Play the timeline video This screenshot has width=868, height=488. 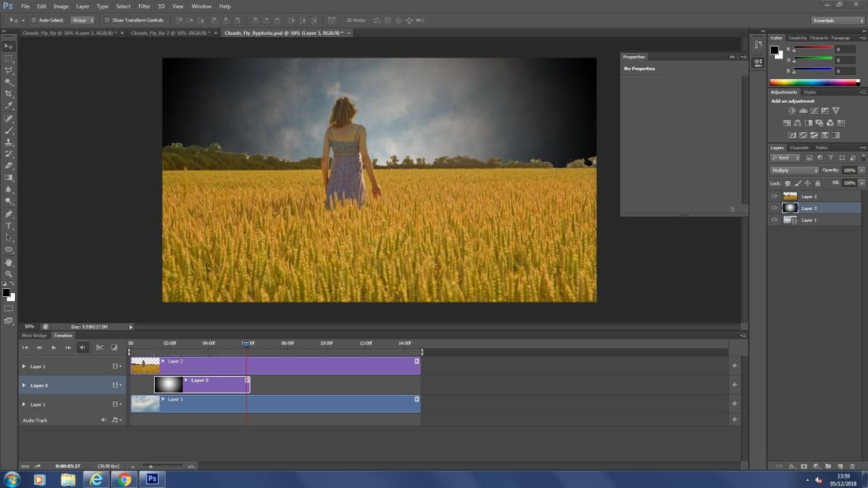coord(54,347)
